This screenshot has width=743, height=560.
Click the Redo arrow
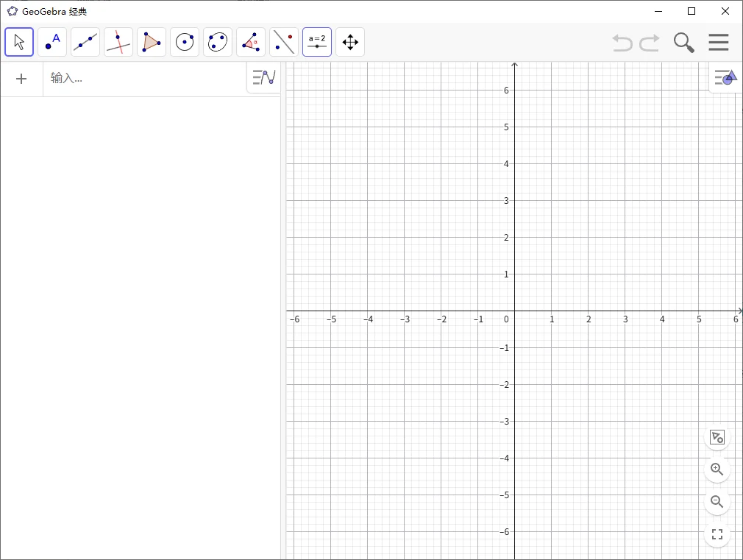pyautogui.click(x=649, y=43)
